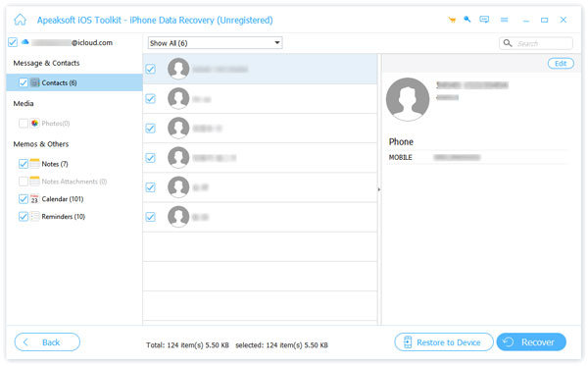The image size is (588, 366).
Task: Click the sixth contact's avatar
Action: pos(178,217)
